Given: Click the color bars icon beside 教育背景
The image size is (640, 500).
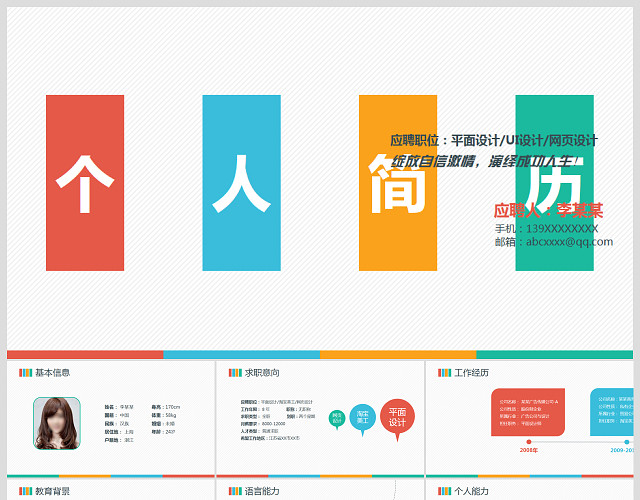Looking at the screenshot, I should tap(25, 491).
